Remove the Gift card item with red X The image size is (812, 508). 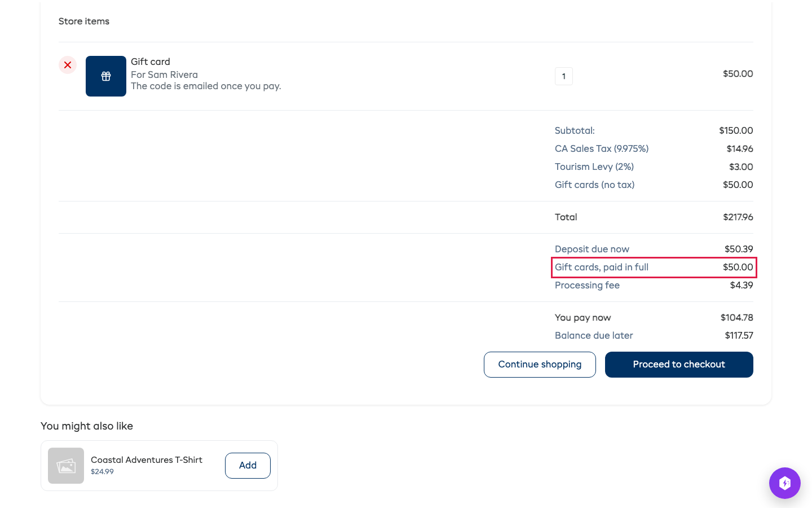point(68,65)
